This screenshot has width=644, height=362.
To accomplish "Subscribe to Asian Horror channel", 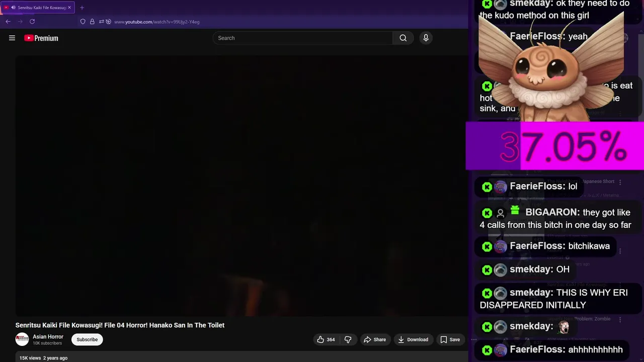I will (x=87, y=339).
